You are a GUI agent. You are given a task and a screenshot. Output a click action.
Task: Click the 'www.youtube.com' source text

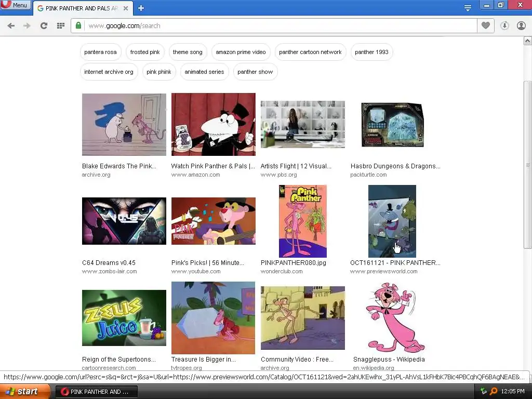(196, 271)
